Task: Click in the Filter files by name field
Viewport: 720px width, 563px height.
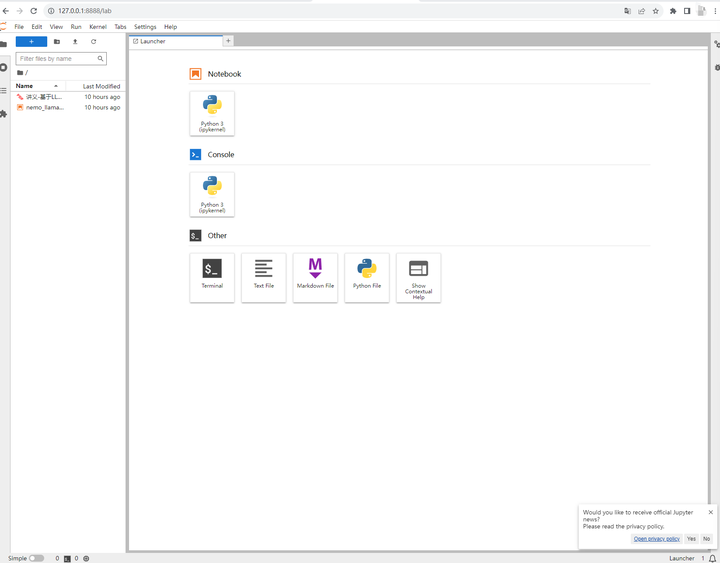Action: [x=61, y=59]
